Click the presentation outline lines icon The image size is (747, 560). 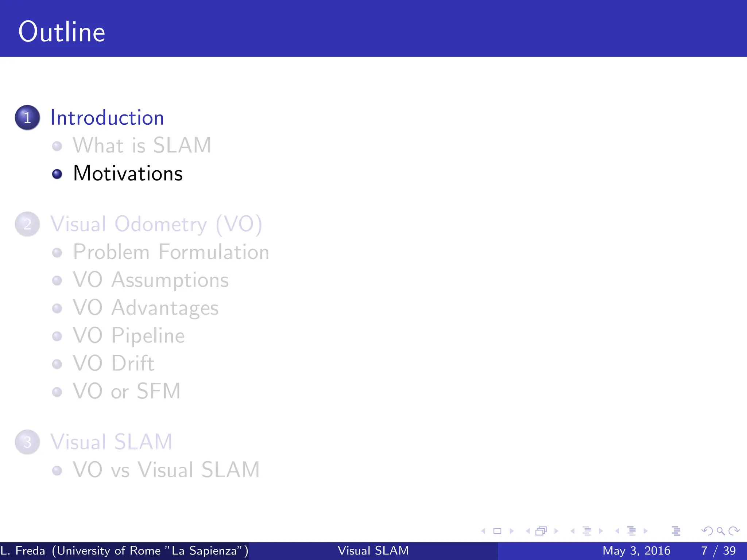(676, 531)
